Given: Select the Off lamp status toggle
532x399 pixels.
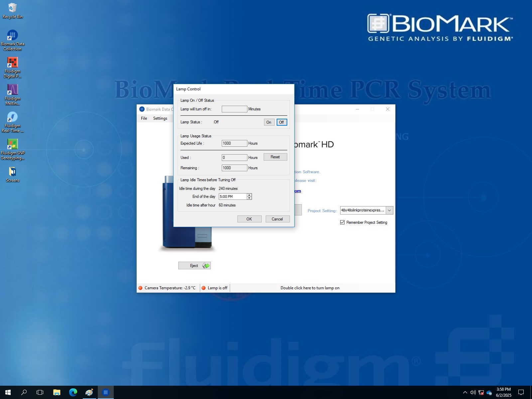Looking at the screenshot, I should pyautogui.click(x=282, y=122).
